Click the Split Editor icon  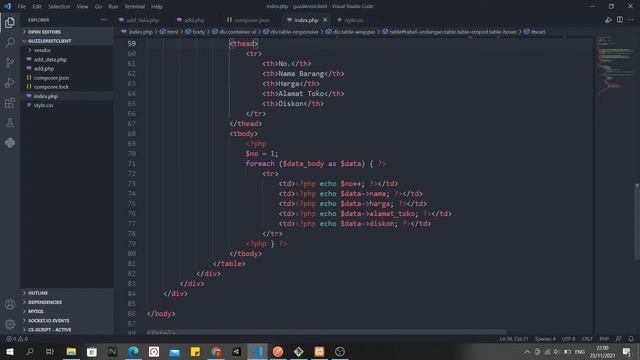click(x=620, y=20)
